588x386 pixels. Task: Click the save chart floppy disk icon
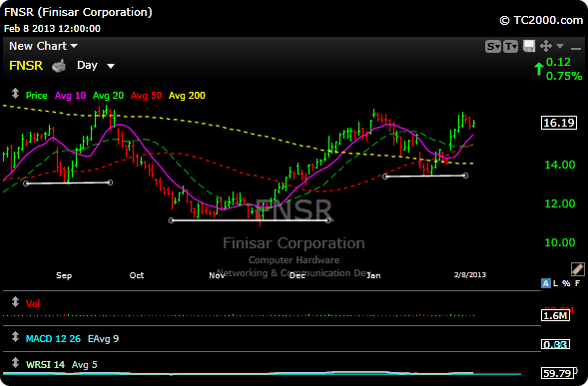[529, 46]
